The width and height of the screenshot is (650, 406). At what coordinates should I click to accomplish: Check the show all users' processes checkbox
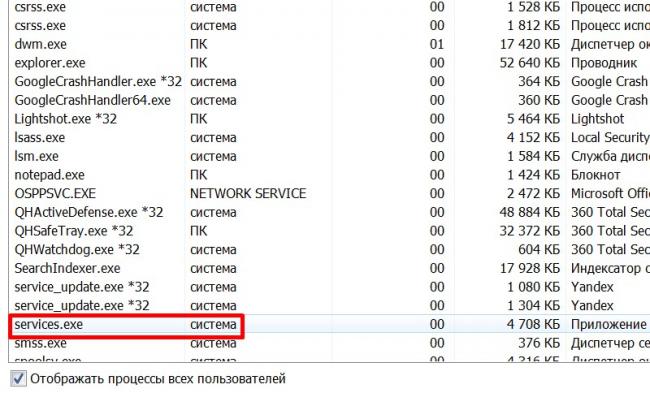[x=18, y=379]
